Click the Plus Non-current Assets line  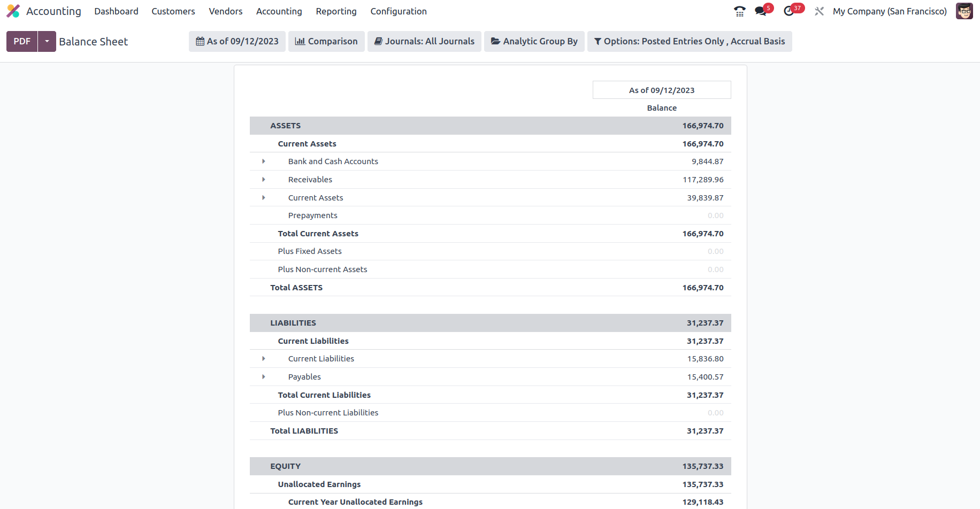pyautogui.click(x=491, y=269)
